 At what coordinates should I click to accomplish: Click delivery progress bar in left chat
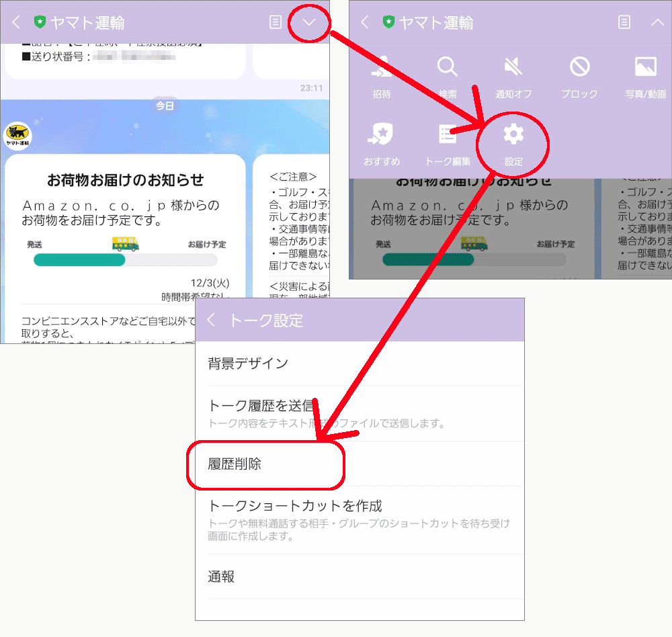(126, 260)
